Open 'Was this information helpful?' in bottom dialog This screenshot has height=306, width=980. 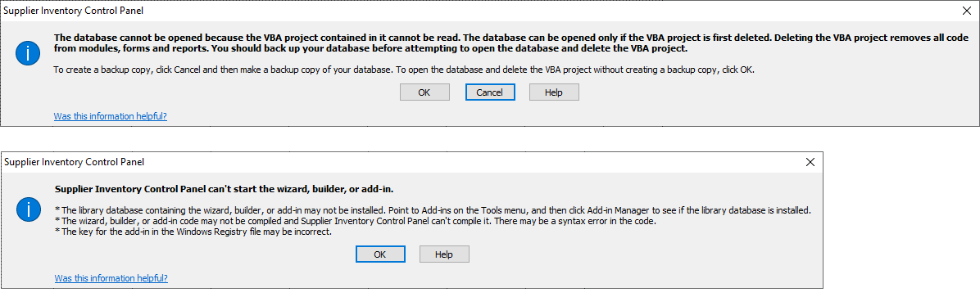pos(111,278)
